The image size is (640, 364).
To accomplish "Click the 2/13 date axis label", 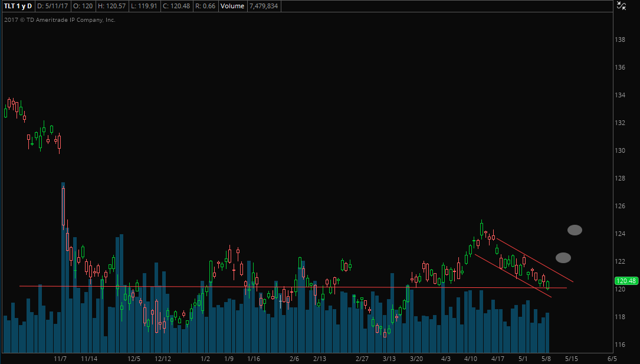I will 320,359.
